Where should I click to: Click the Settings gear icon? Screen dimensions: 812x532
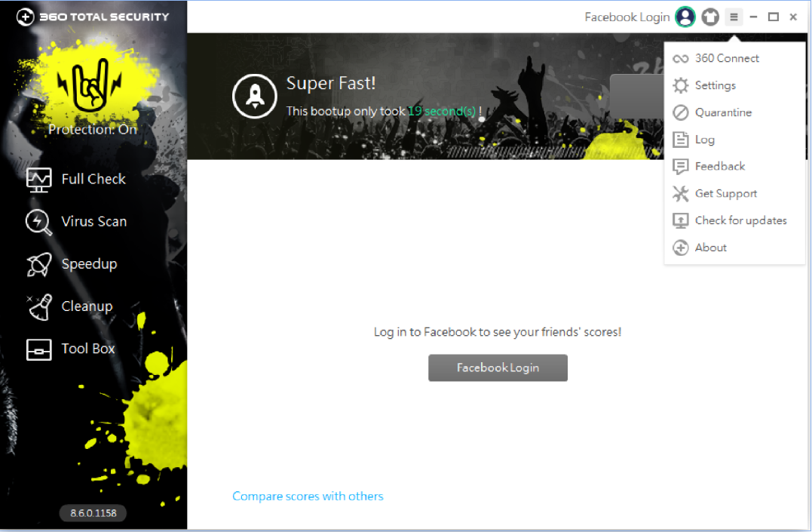(681, 85)
